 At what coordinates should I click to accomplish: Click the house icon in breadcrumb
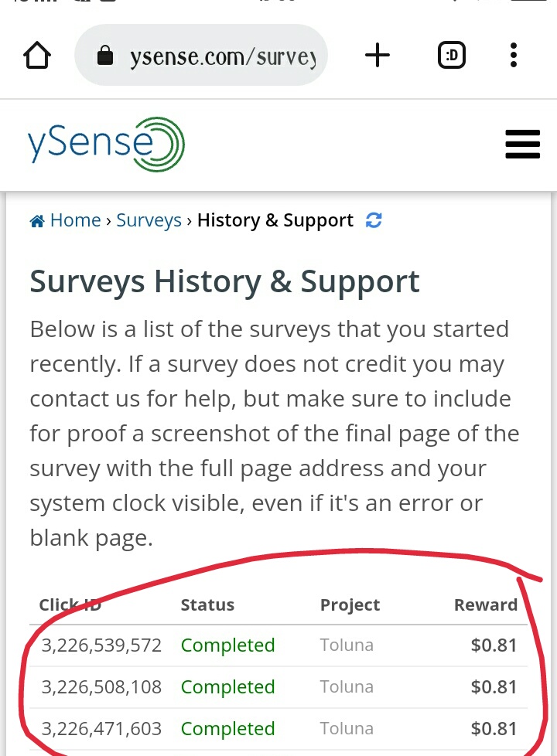[37, 221]
